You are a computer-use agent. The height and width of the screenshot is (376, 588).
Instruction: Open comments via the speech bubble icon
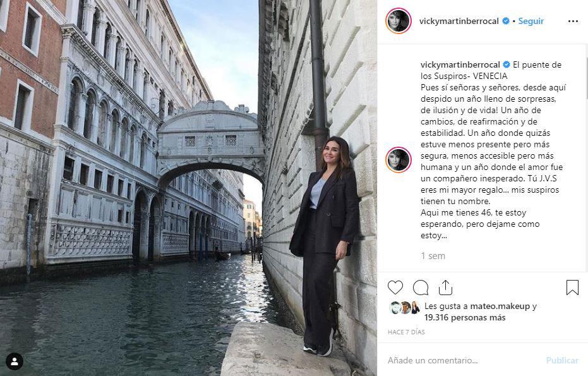pos(421,288)
